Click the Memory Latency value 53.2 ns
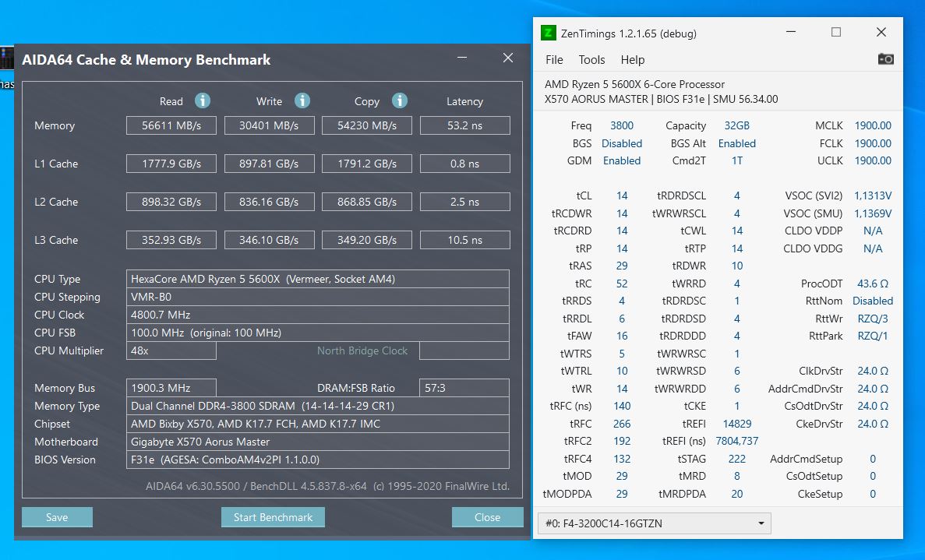Image resolution: width=925 pixels, height=560 pixels. coord(465,125)
